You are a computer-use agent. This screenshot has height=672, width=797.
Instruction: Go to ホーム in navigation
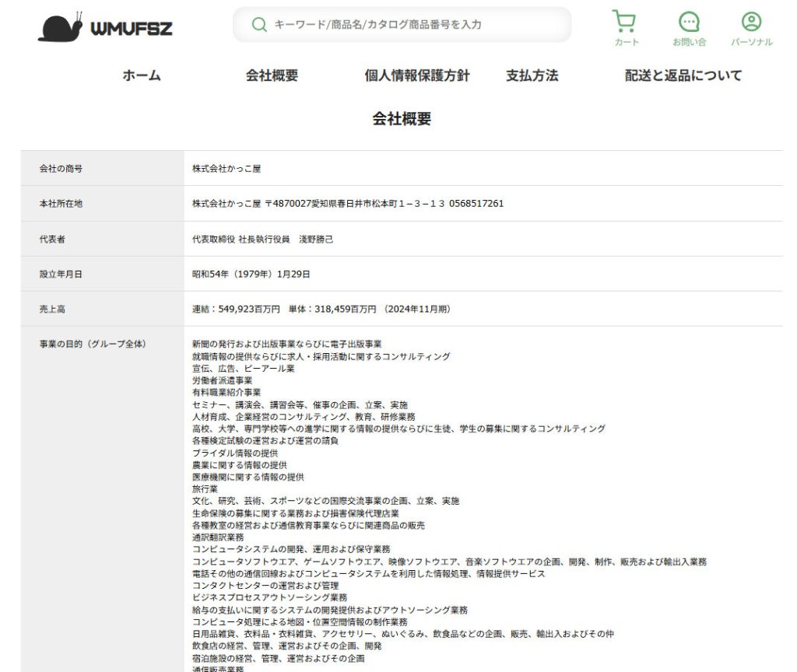[x=141, y=75]
